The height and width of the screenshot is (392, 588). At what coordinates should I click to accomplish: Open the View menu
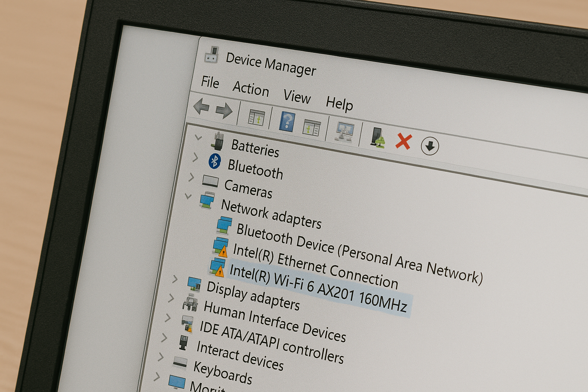297,96
